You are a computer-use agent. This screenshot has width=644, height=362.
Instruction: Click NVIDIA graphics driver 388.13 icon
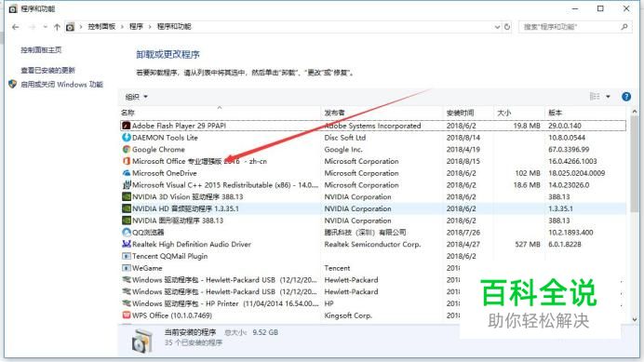click(127, 221)
